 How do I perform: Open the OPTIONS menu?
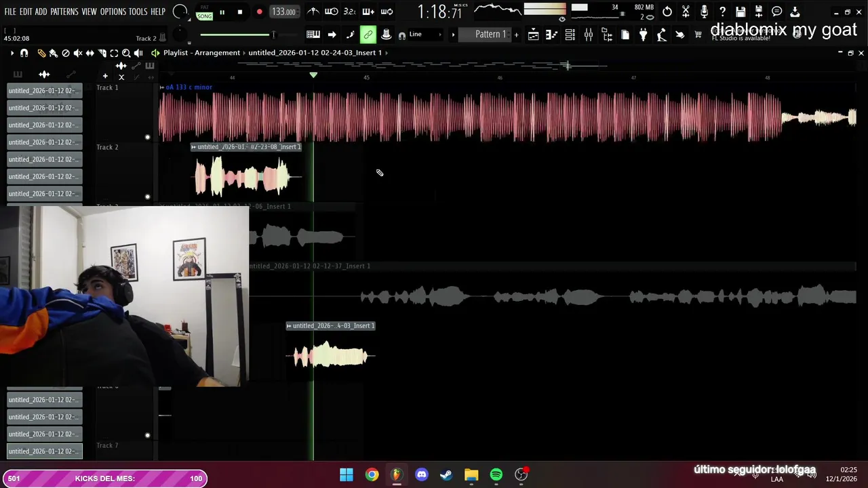[x=113, y=12]
